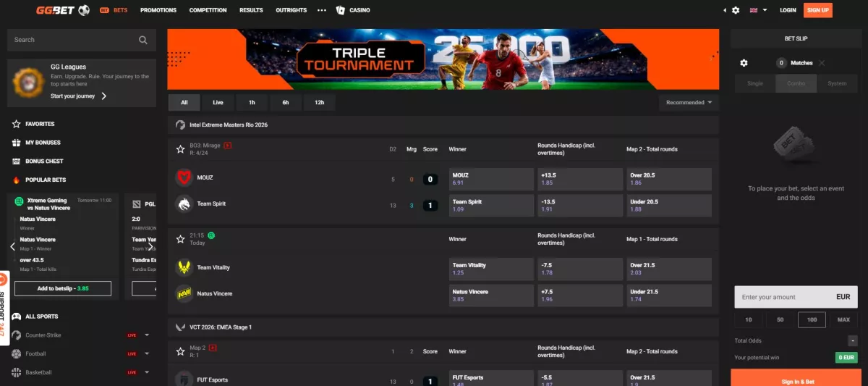Open the Casino cards icon

coord(341,10)
